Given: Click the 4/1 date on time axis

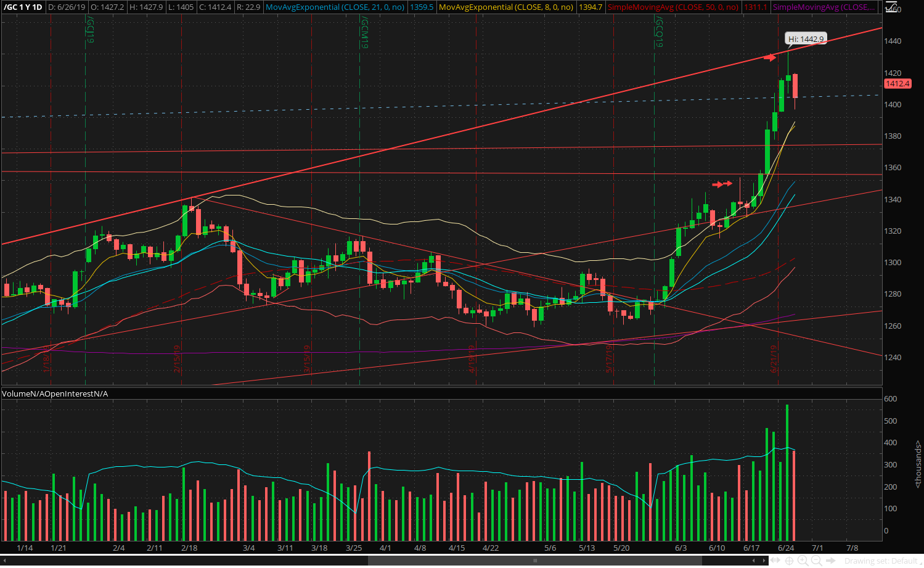Looking at the screenshot, I should click(x=385, y=548).
